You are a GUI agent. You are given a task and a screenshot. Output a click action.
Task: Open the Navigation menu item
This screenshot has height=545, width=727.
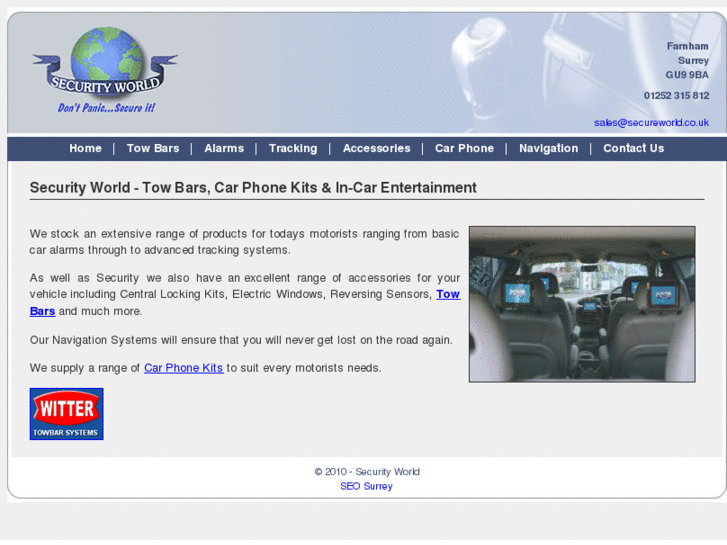[548, 148]
